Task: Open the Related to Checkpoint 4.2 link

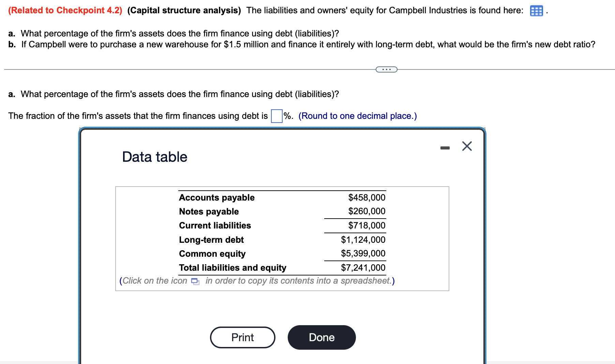Action: (x=64, y=10)
